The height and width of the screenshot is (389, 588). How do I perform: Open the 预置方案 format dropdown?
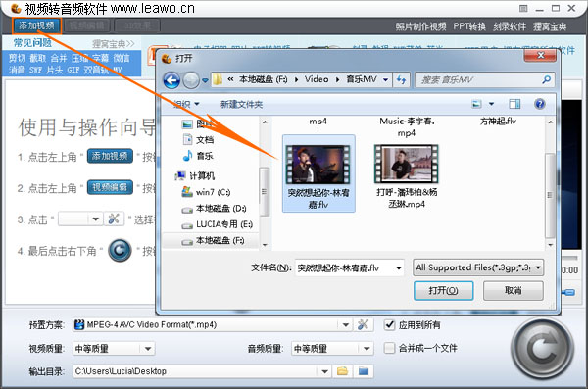[x=345, y=325]
